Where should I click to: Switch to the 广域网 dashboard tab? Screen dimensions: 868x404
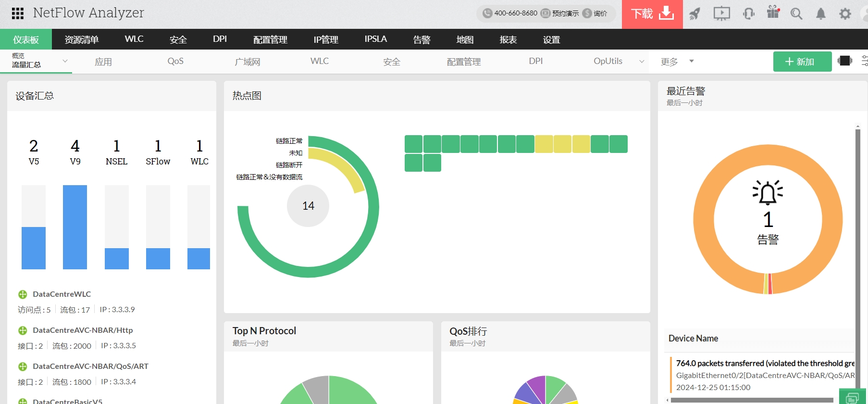point(248,62)
